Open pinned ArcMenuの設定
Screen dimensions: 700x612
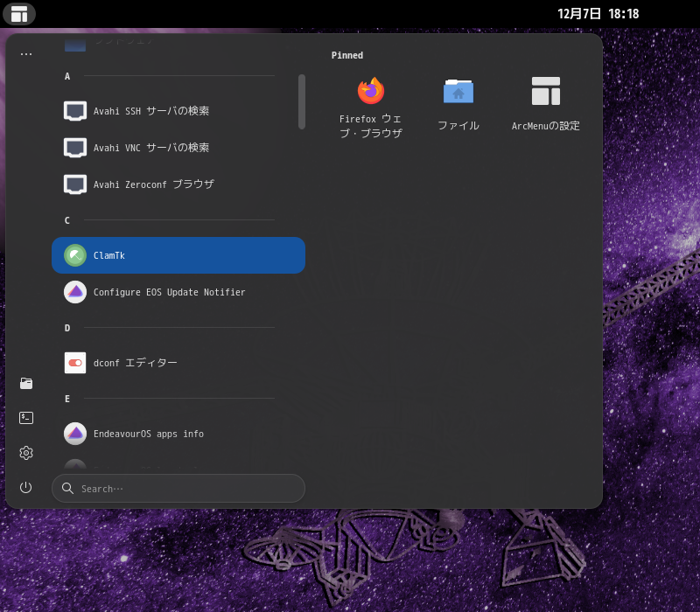tap(545, 105)
